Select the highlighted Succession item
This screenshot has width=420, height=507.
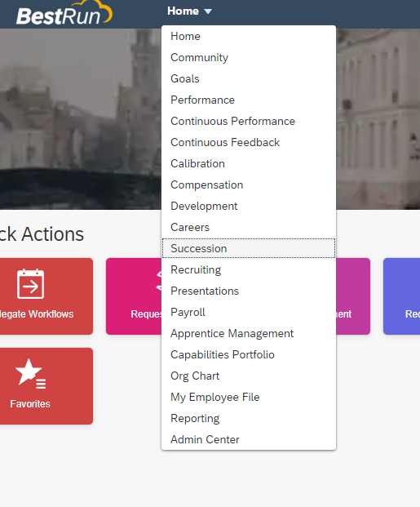249,248
